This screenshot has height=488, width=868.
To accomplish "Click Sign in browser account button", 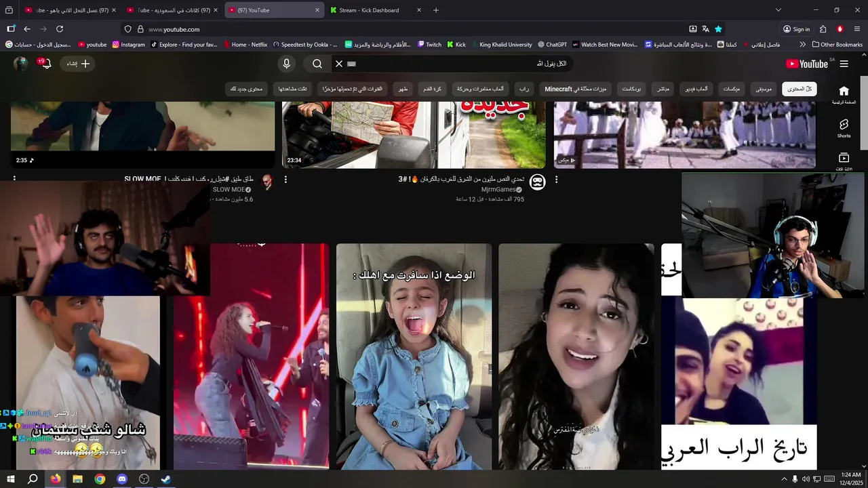I will pyautogui.click(x=797, y=29).
